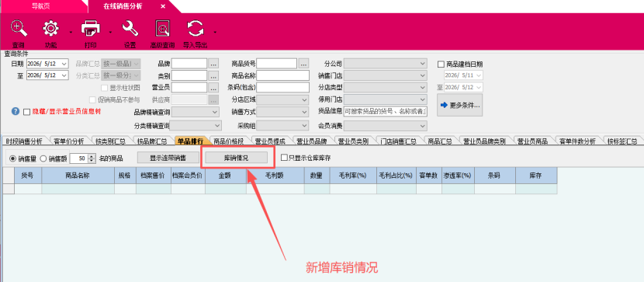Click the browse button beside 商品货号
This screenshot has height=282, width=644.
tap(303, 64)
